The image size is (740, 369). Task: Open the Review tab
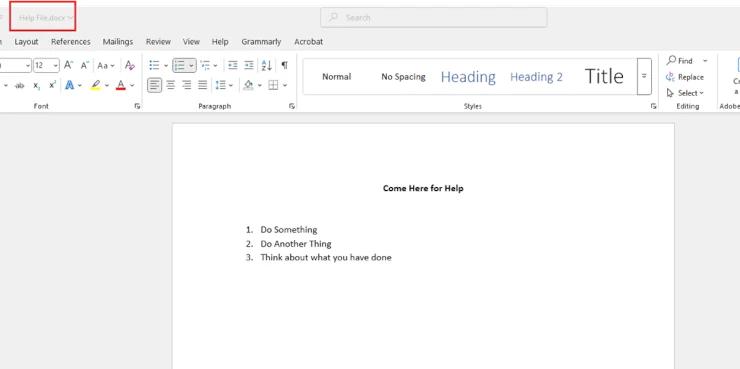click(x=158, y=42)
